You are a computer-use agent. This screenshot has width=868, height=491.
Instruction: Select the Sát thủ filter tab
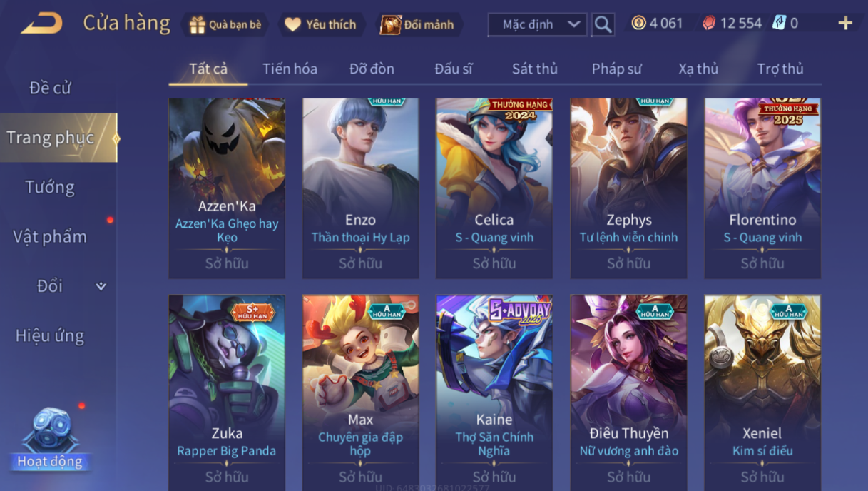point(534,69)
